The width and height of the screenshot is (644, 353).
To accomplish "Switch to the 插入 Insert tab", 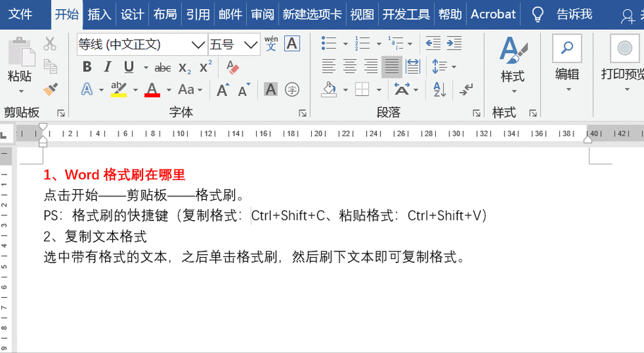I will [x=99, y=14].
